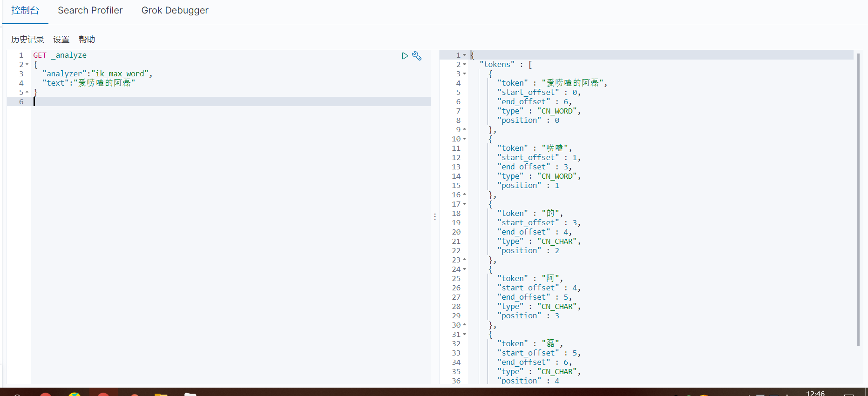Click "end_offset" : 6 on line 34

pos(535,362)
